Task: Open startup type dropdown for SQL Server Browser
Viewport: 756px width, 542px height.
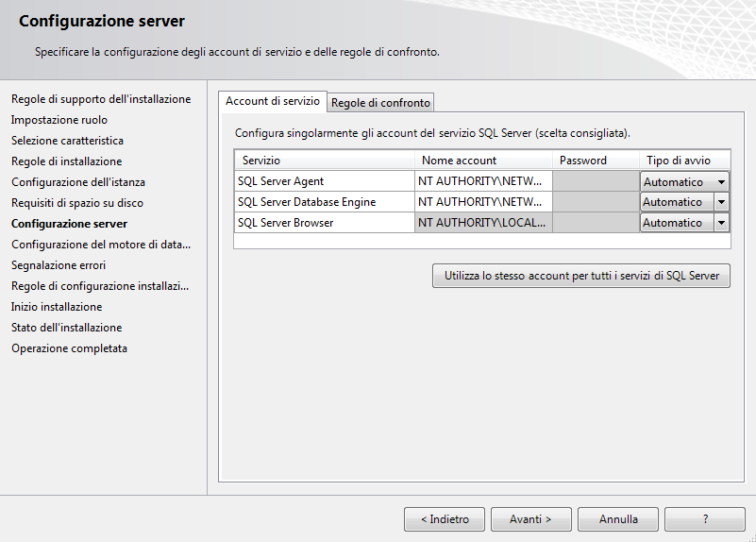Action: [x=721, y=223]
